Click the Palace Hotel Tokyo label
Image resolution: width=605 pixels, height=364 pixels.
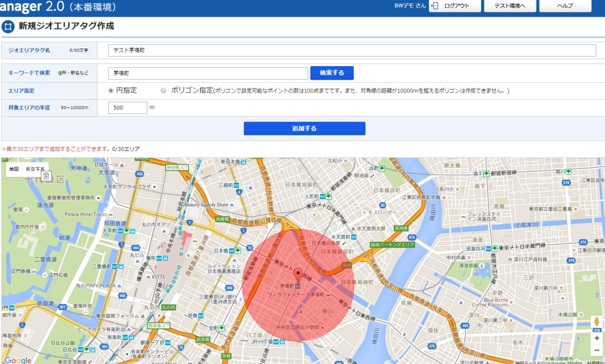click(86, 214)
